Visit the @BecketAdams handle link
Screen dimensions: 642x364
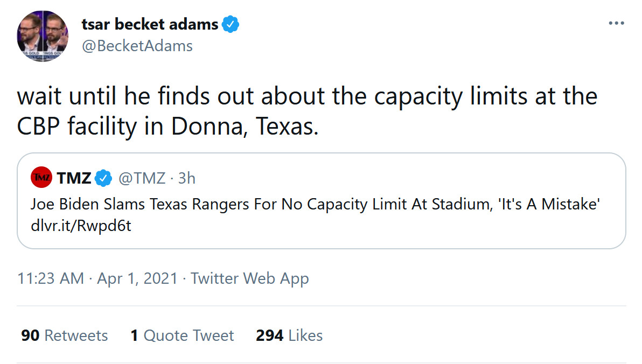pyautogui.click(x=137, y=46)
